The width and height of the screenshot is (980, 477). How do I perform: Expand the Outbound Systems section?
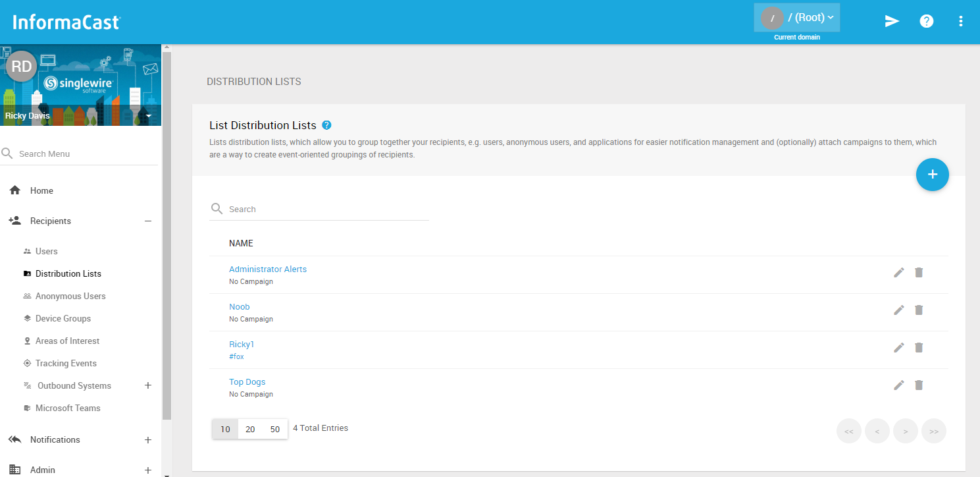point(148,385)
